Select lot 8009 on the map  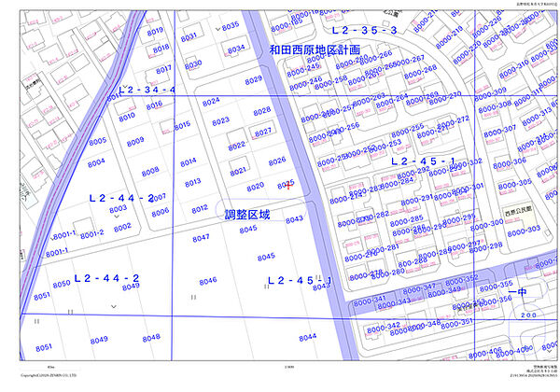(x=135, y=142)
